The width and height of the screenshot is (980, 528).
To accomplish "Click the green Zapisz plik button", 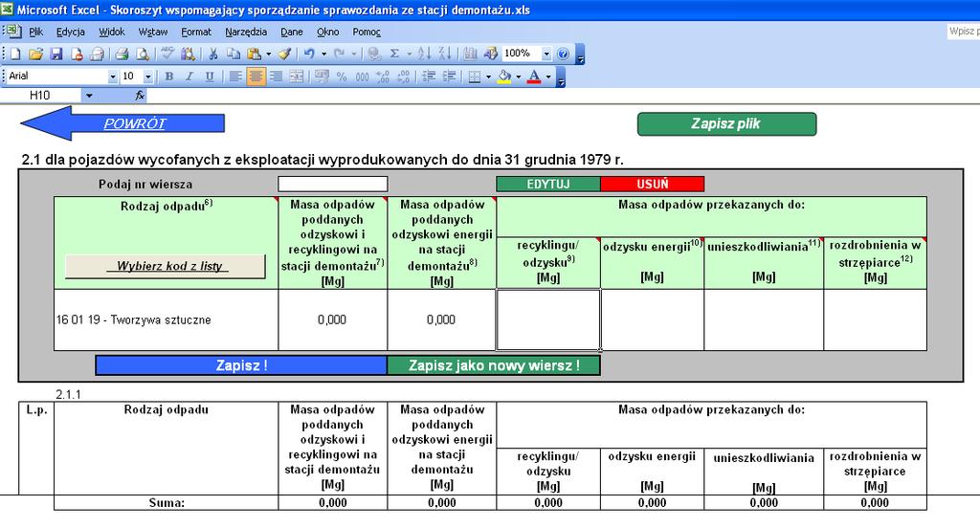I will pos(726,123).
